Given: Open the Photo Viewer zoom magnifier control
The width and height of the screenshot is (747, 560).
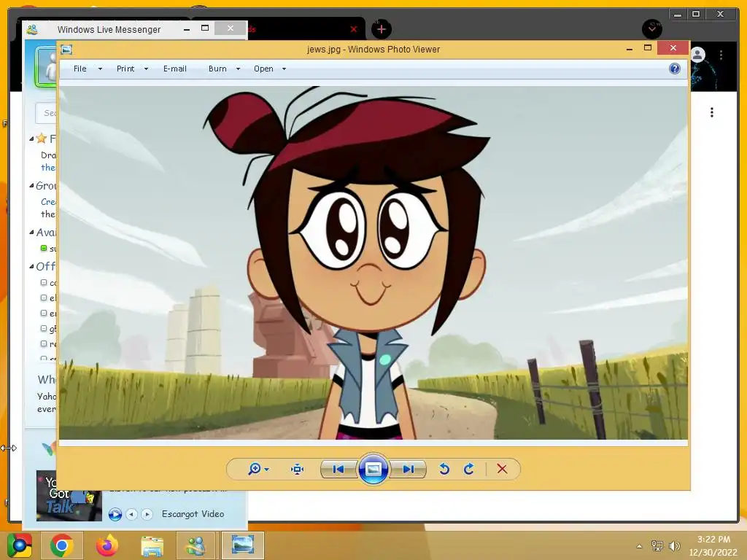Looking at the screenshot, I should click(255, 469).
